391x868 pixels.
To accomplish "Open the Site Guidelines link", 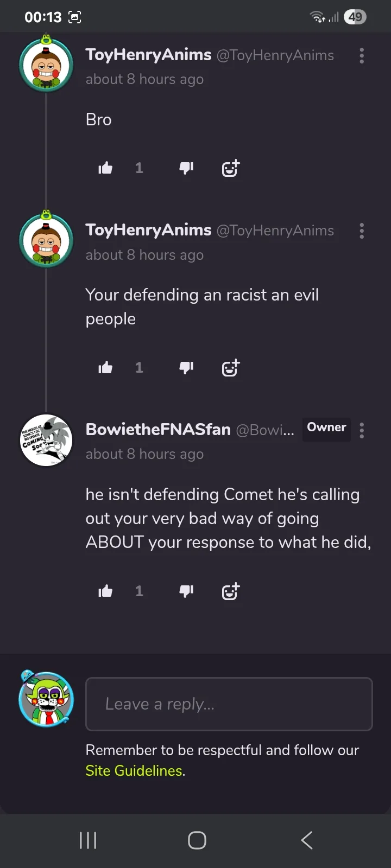I will tap(134, 771).
